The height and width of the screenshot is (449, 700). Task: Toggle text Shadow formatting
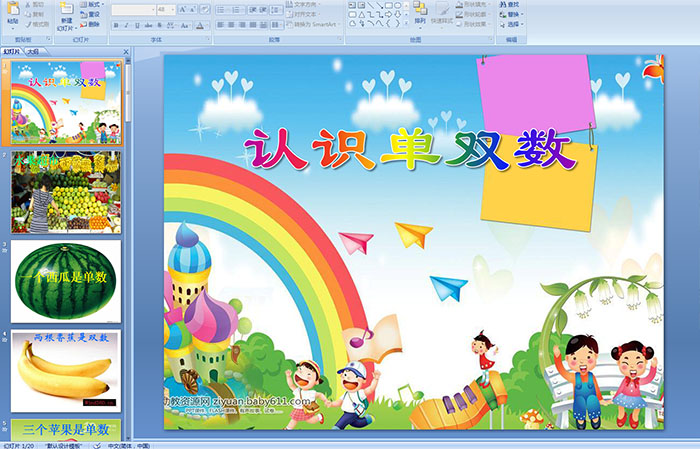[x=159, y=26]
